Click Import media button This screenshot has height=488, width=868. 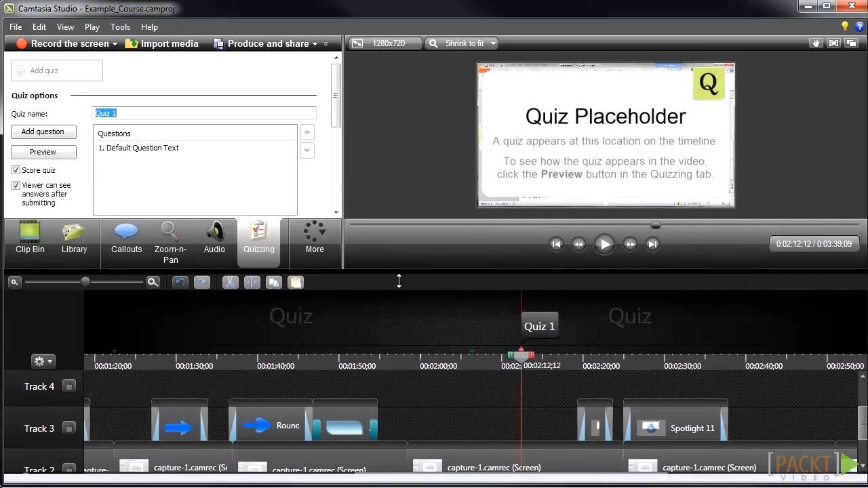coord(161,43)
